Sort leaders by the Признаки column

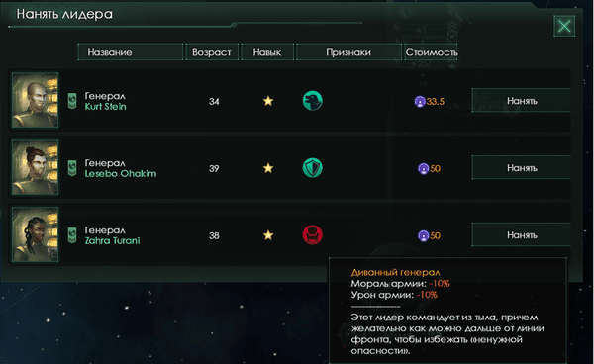point(348,52)
